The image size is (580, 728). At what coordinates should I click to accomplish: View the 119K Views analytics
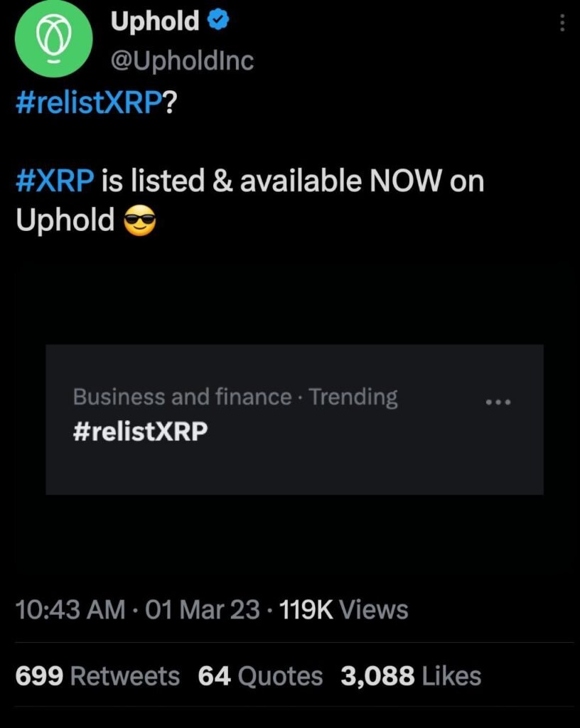(x=345, y=610)
